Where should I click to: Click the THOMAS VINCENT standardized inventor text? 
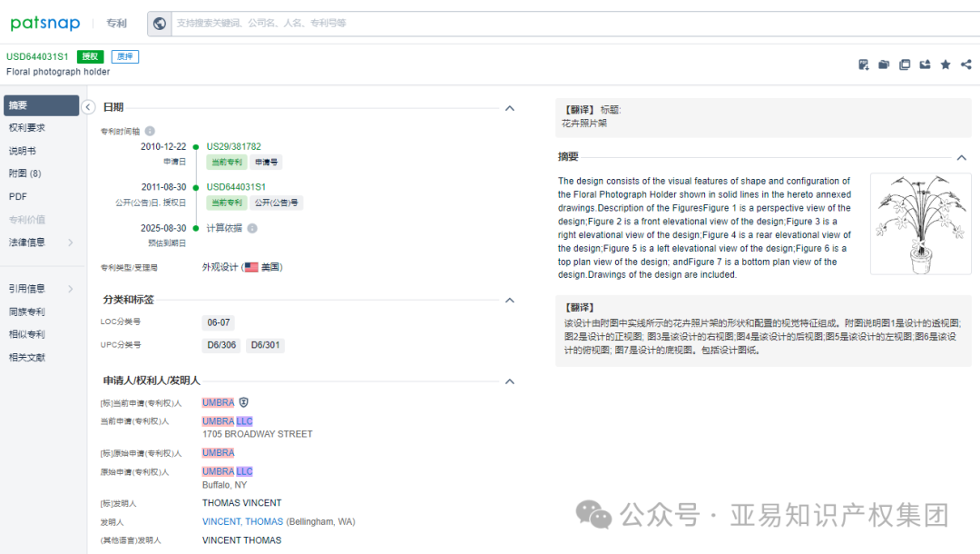coord(242,503)
